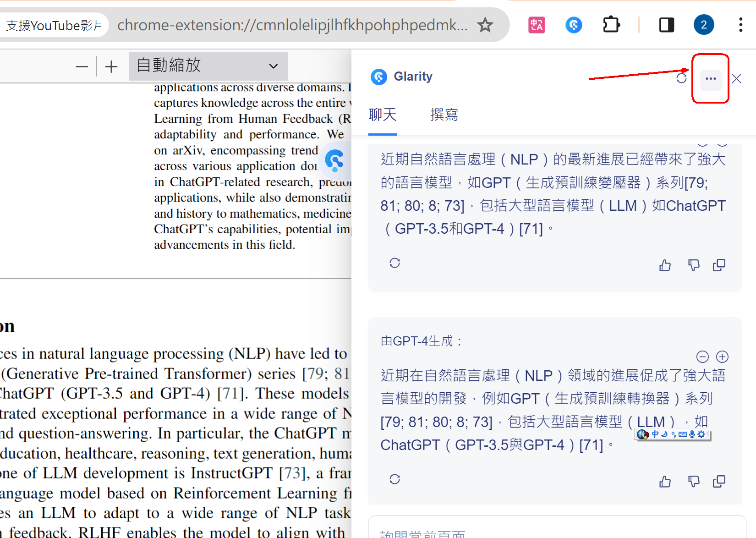Toggle the Chrome side panel icon
Image resolution: width=756 pixels, height=538 pixels.
pyautogui.click(x=667, y=25)
